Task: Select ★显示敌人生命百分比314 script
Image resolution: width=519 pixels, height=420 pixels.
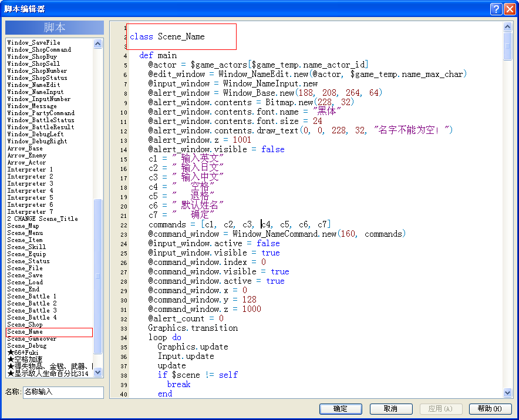Action: [x=48, y=374]
